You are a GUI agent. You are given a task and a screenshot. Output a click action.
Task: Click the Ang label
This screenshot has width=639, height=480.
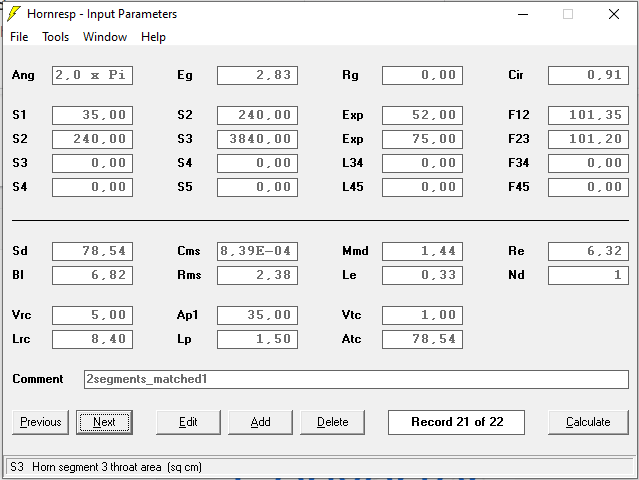click(x=23, y=75)
